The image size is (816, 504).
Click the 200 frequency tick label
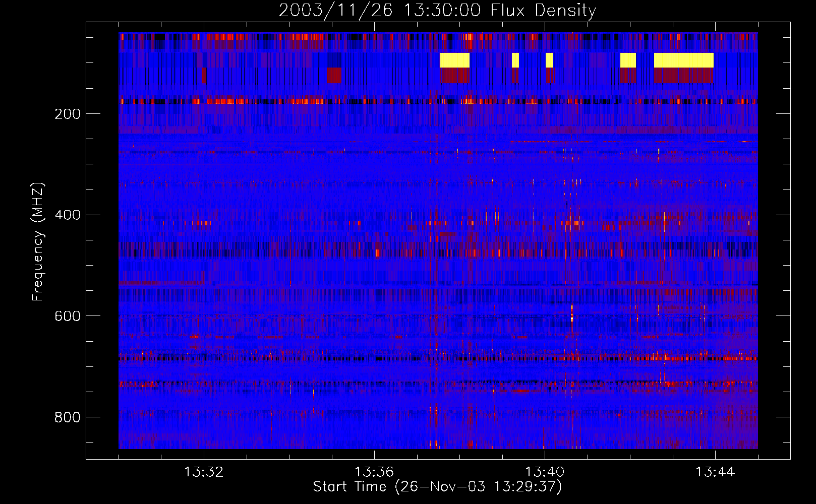[x=68, y=114]
